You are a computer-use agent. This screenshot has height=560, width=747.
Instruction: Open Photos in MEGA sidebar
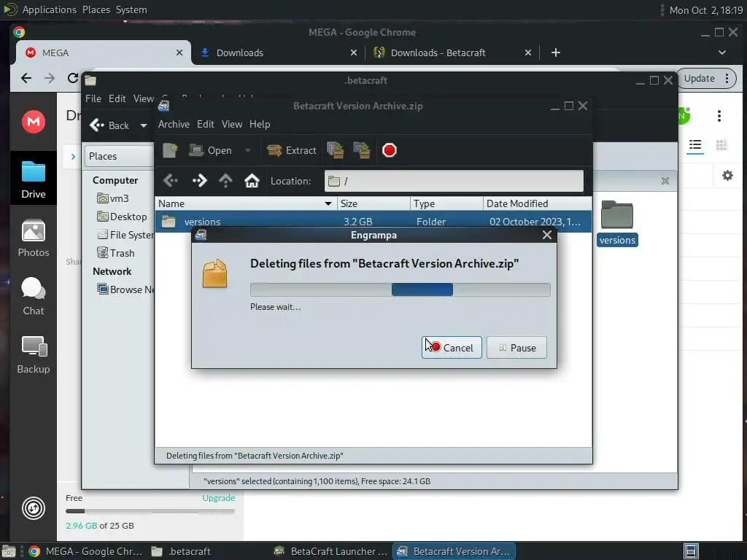(34, 238)
